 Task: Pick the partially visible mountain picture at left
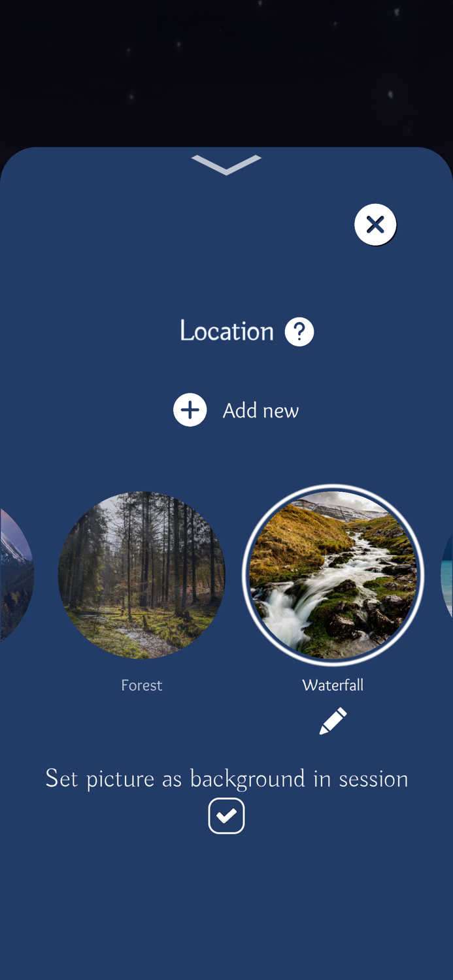pyautogui.click(x=16, y=575)
